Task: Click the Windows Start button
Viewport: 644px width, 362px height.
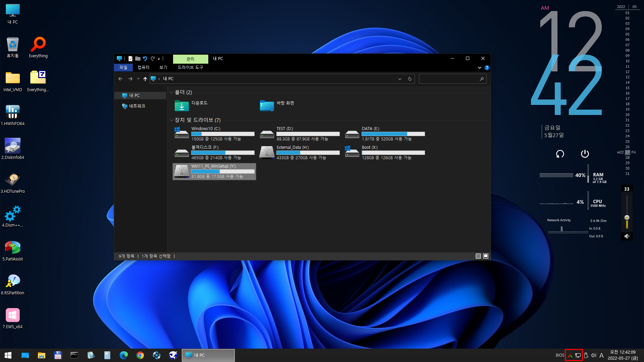Action: coord(8,355)
